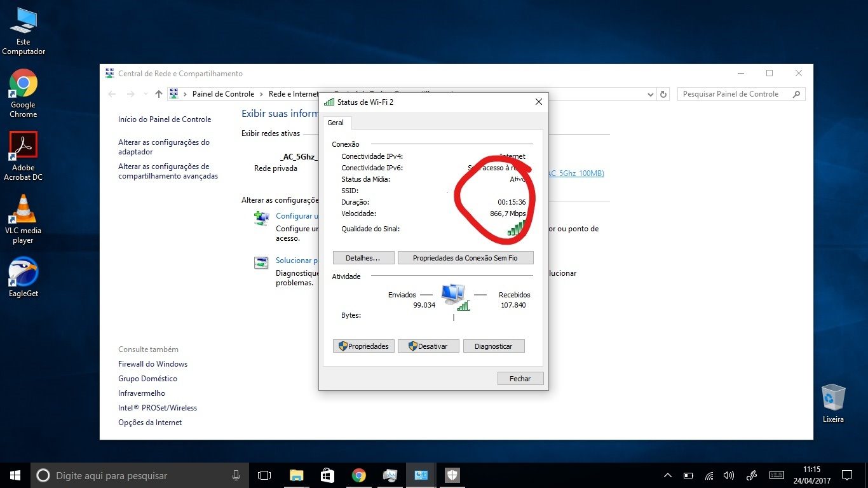Viewport: 868px width, 488px height.
Task: Click the Cortana search box
Action: pyautogui.click(x=139, y=475)
